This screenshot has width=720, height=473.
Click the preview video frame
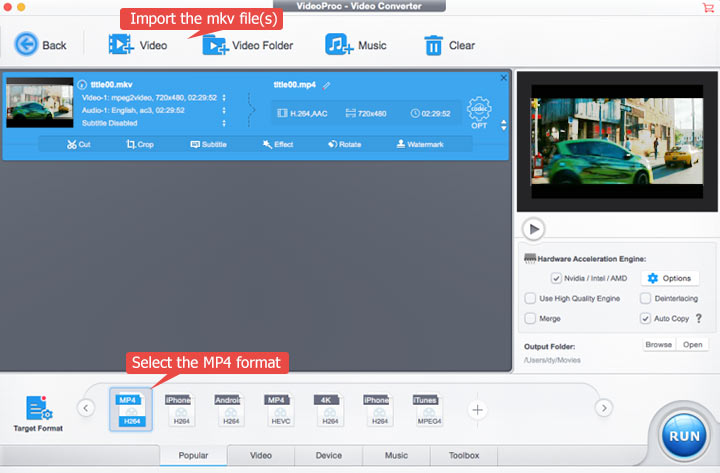point(617,141)
